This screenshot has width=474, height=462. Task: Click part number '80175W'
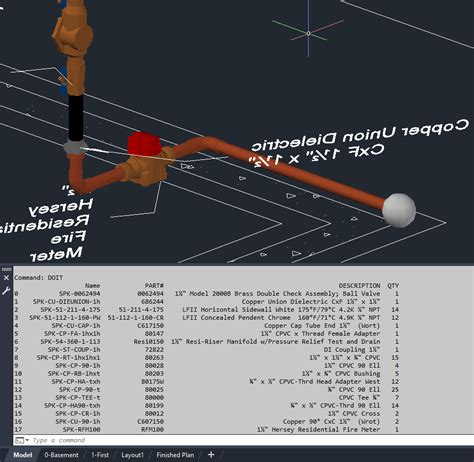(x=152, y=382)
